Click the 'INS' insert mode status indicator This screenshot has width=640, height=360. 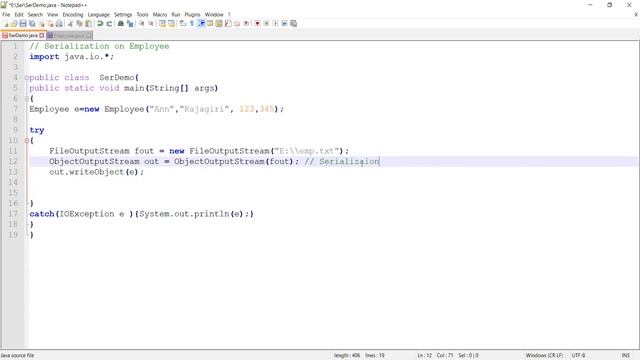tap(626, 356)
